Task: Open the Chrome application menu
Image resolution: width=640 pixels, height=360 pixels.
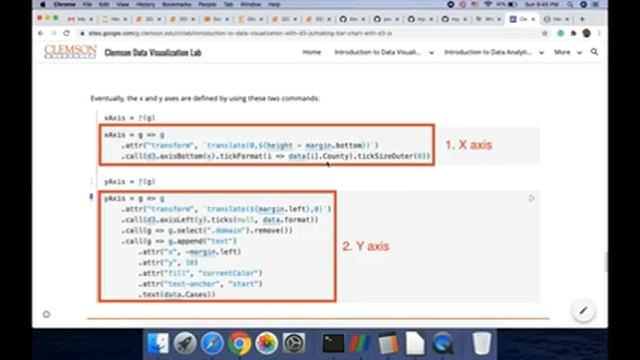Action: point(64,4)
